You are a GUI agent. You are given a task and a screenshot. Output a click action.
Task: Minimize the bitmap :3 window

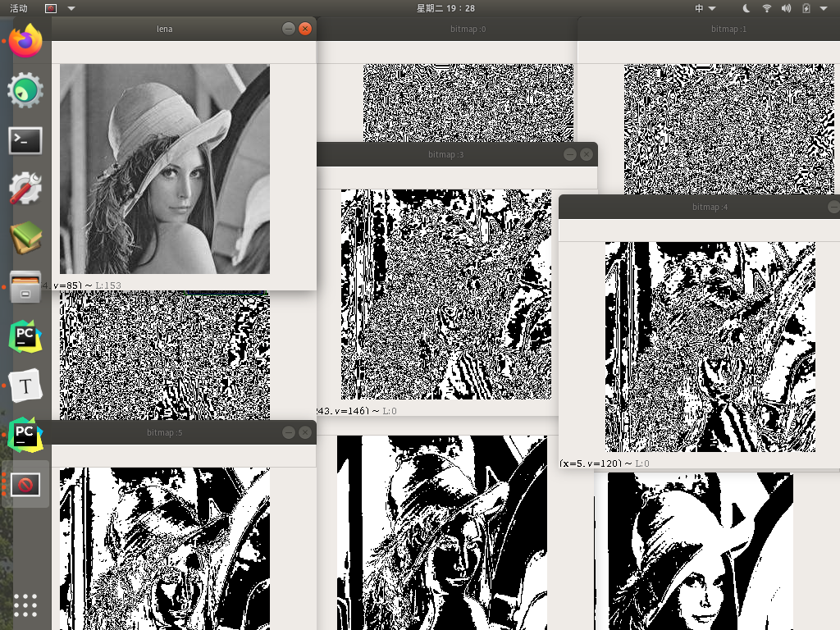[570, 154]
